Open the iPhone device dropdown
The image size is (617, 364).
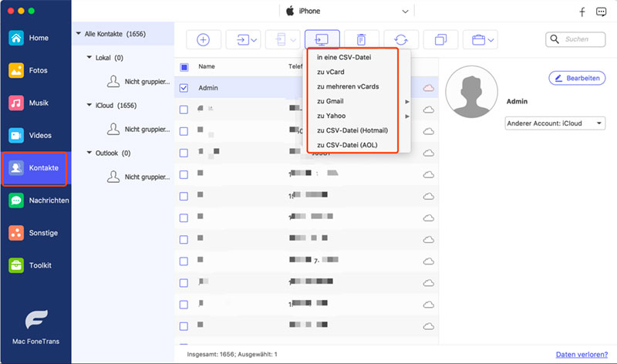(x=346, y=11)
